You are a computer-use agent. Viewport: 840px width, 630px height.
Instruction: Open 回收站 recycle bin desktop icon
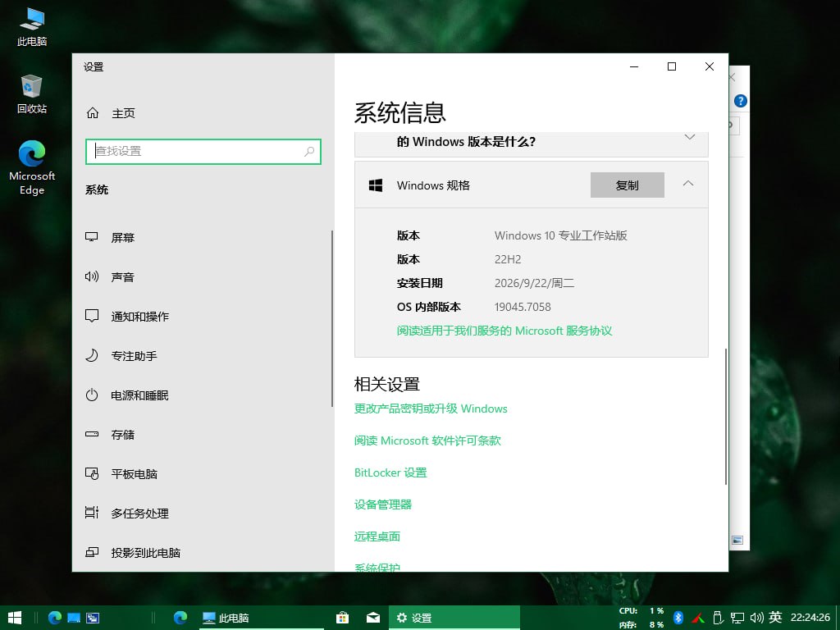tap(32, 94)
